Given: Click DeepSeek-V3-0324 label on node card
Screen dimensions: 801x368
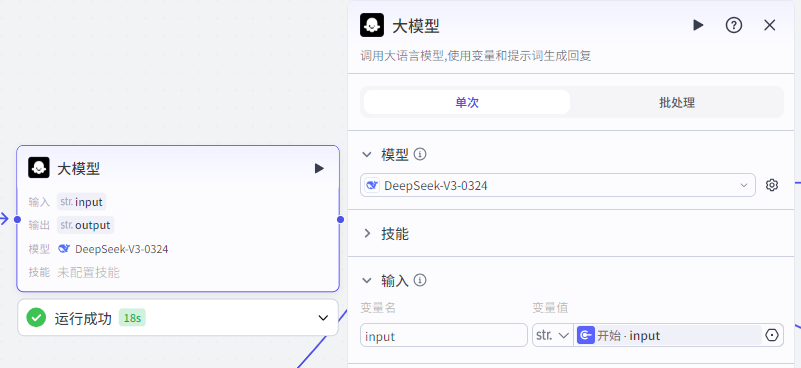Looking at the screenshot, I should pos(122,249).
